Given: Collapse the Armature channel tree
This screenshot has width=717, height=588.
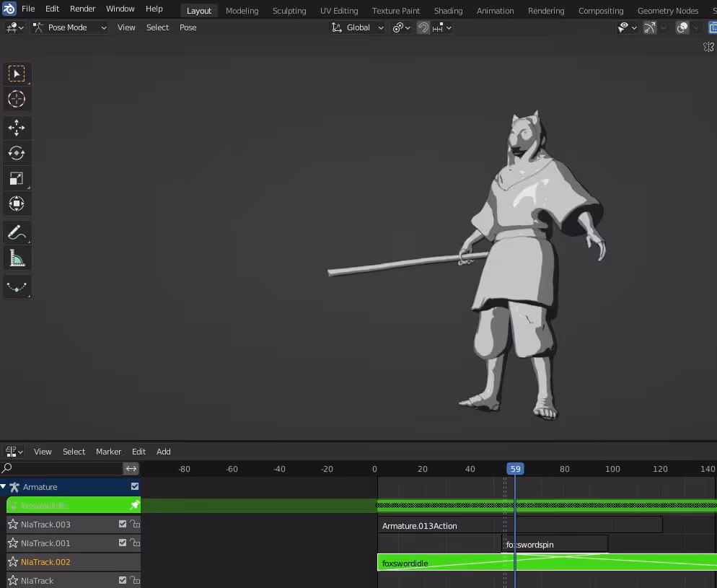Looking at the screenshot, I should 4,486.
